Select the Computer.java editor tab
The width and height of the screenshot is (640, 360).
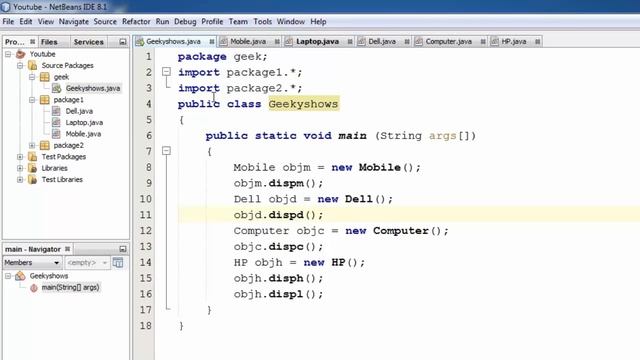point(449,42)
